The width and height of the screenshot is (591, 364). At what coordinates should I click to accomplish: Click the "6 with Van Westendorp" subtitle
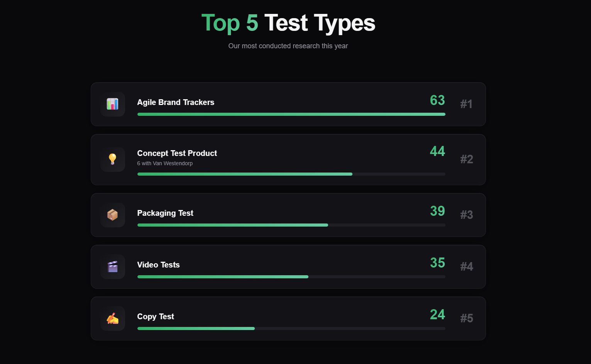click(x=165, y=163)
